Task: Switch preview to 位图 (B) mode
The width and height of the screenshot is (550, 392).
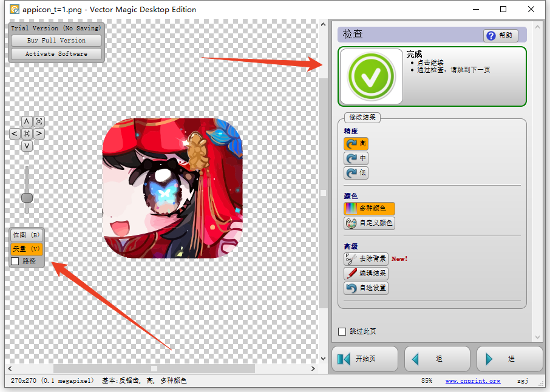Action: (x=26, y=235)
